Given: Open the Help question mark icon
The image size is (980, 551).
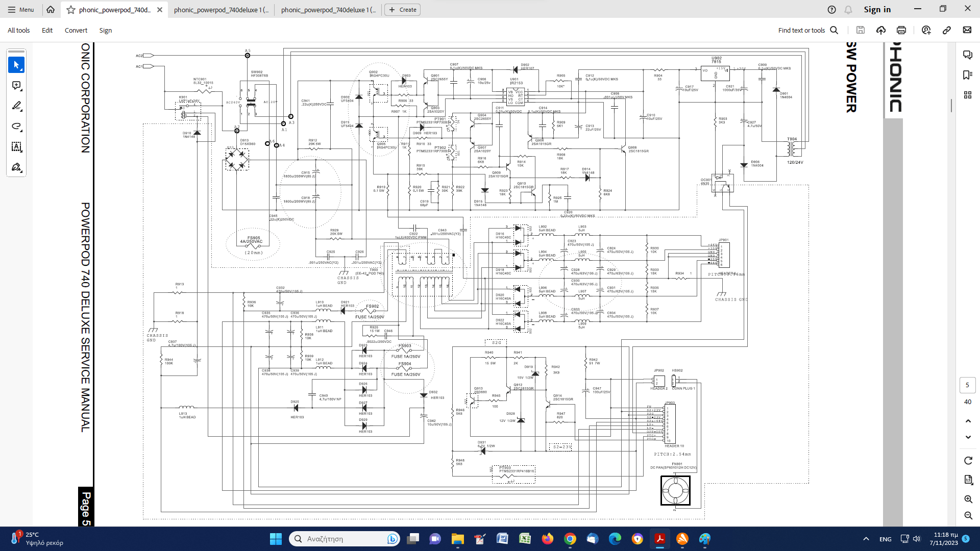Looking at the screenshot, I should point(831,10).
